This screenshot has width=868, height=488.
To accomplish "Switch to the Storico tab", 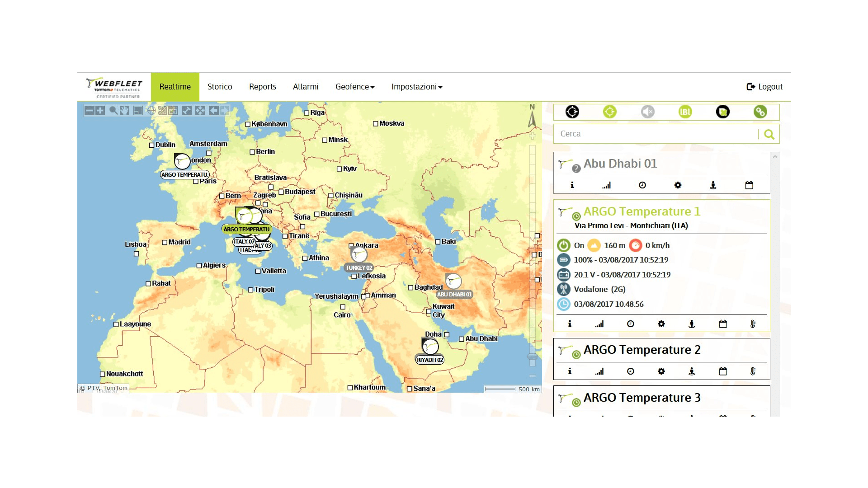I will [220, 87].
